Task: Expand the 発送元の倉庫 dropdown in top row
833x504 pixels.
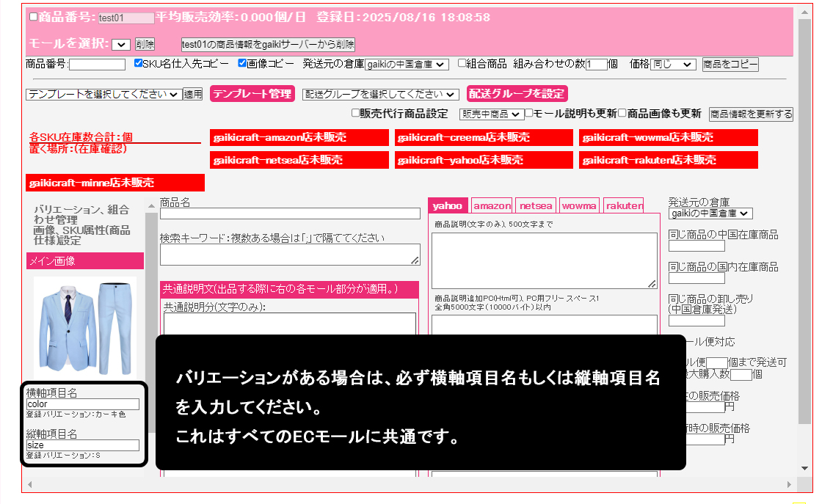Action: pyautogui.click(x=407, y=65)
